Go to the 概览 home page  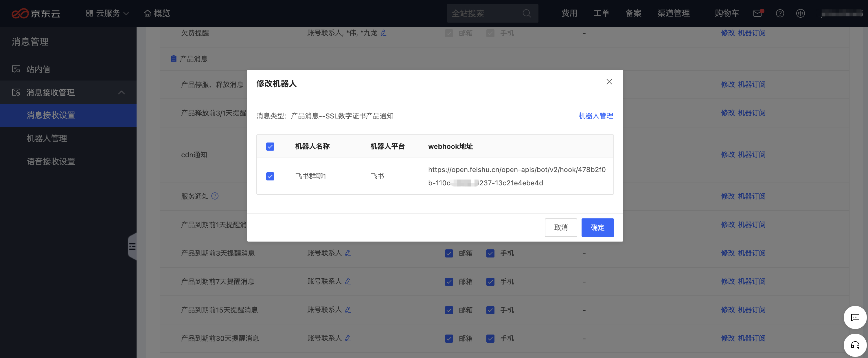(157, 14)
